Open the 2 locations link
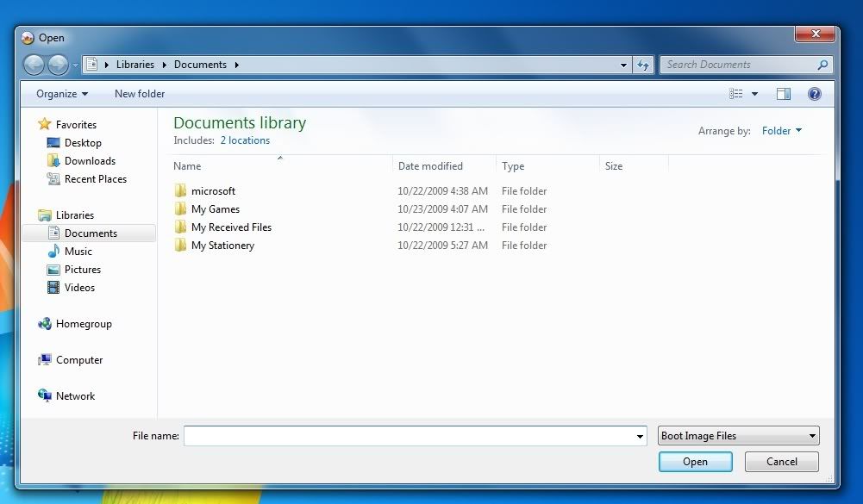 pyautogui.click(x=245, y=140)
